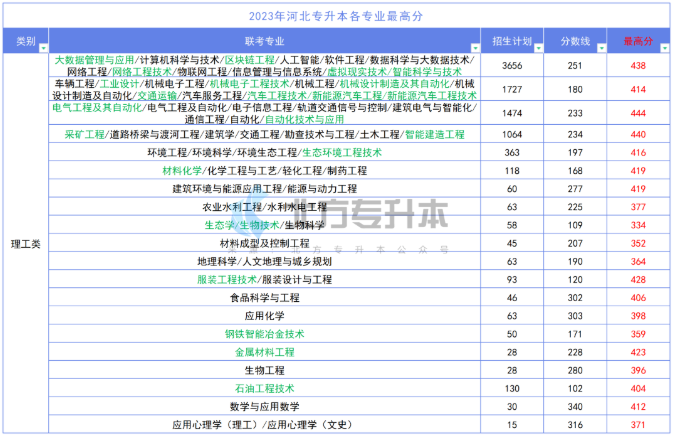Click the 钢铁智能冶金技术 link

[264, 334]
